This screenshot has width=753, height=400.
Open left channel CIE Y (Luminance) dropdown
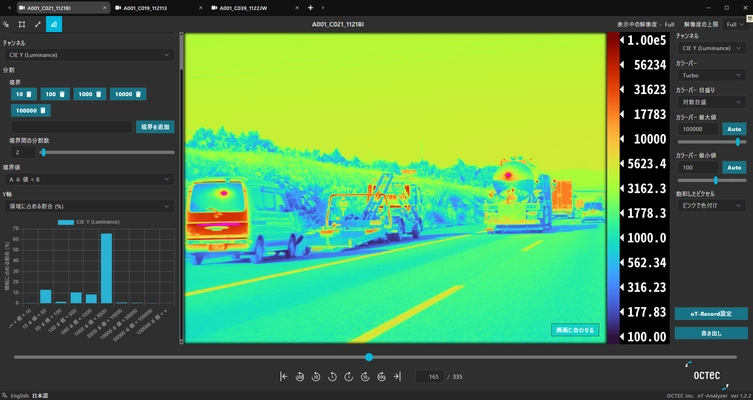coord(88,56)
